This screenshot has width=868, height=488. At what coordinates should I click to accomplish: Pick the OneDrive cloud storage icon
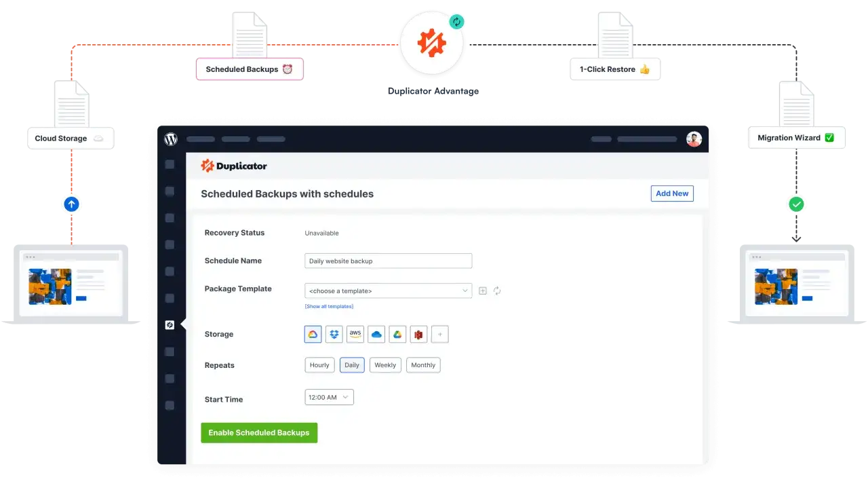tap(376, 334)
